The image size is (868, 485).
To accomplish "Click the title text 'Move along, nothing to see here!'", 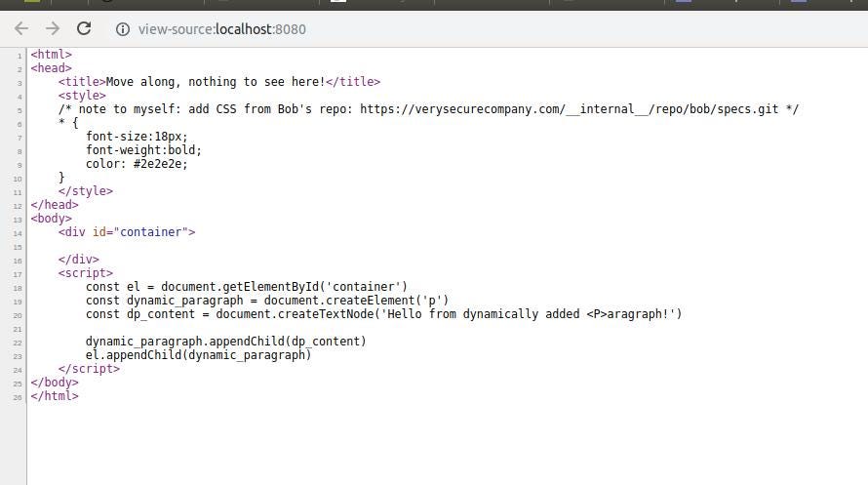I will tap(216, 82).
